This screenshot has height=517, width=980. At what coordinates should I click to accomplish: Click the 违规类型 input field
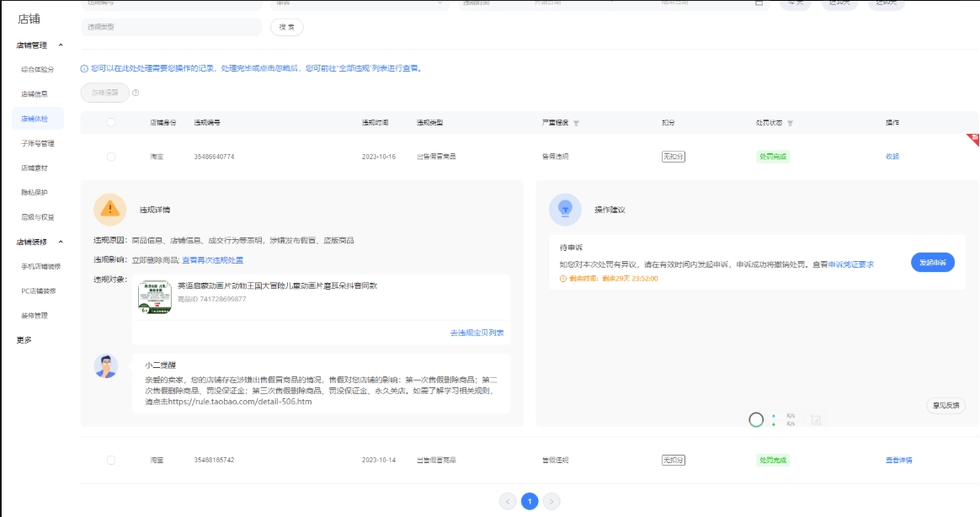171,27
